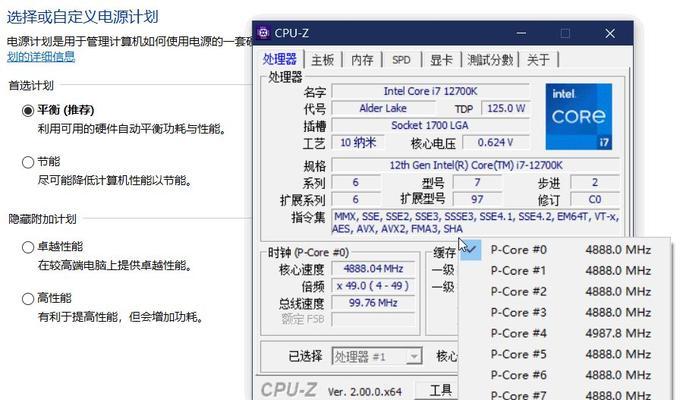Click the 工具 button in CPU-Z

pyautogui.click(x=438, y=390)
